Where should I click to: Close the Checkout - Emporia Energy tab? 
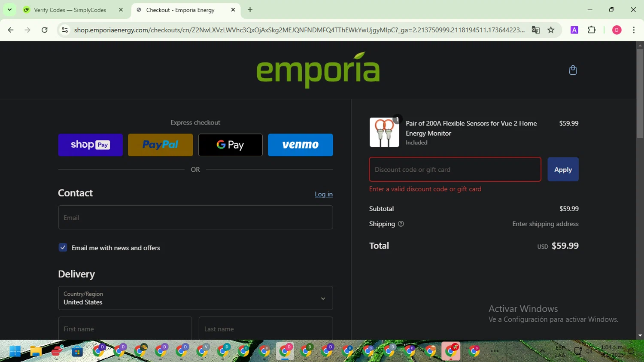[x=233, y=9]
